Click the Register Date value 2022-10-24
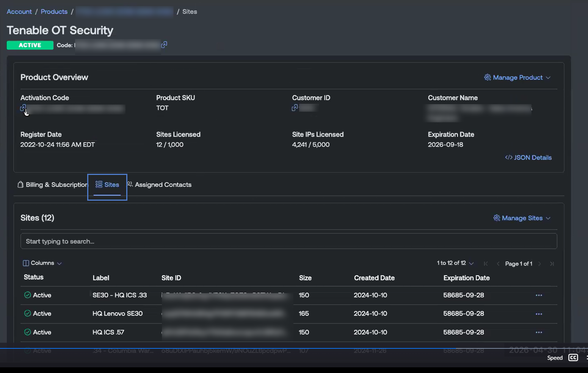This screenshot has width=588, height=373. (58, 145)
